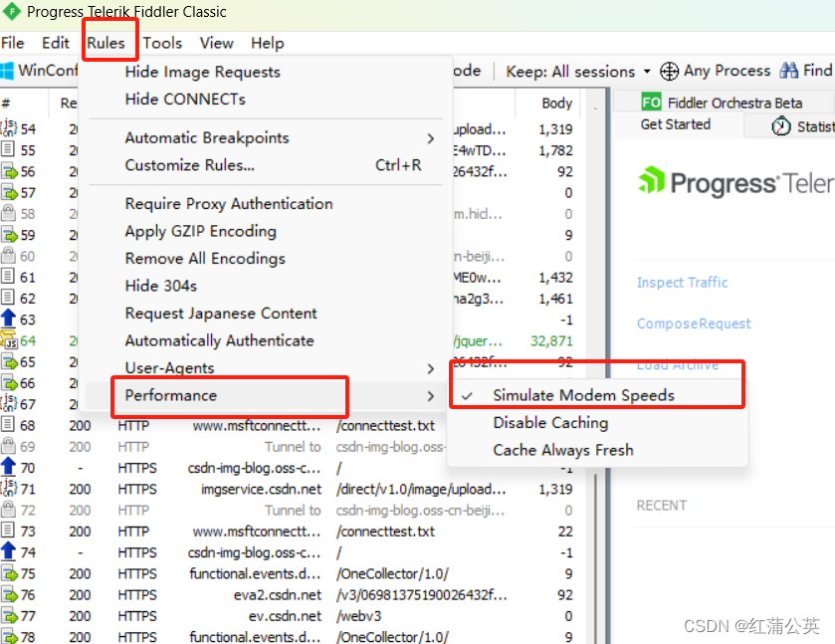
Task: Toggle Cache Always Fresh option
Action: pyautogui.click(x=563, y=450)
